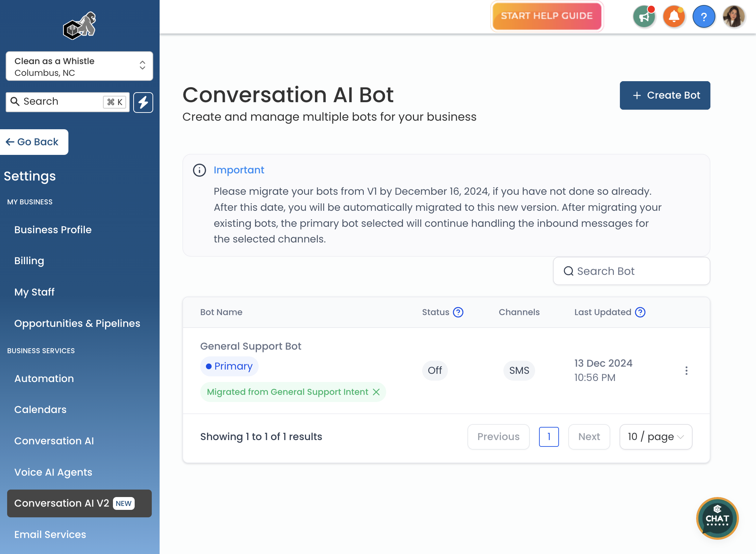The image size is (756, 554).
Task: Open the announcements megaphone icon
Action: point(644,16)
